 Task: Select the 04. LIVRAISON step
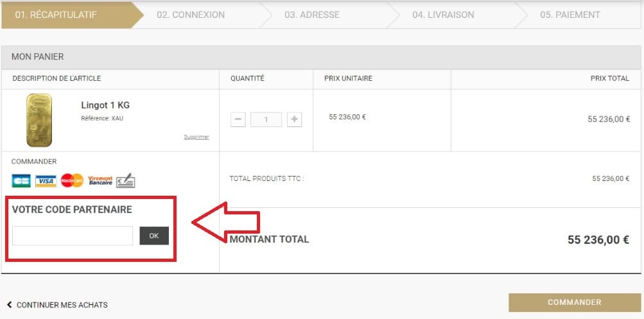[x=443, y=15]
